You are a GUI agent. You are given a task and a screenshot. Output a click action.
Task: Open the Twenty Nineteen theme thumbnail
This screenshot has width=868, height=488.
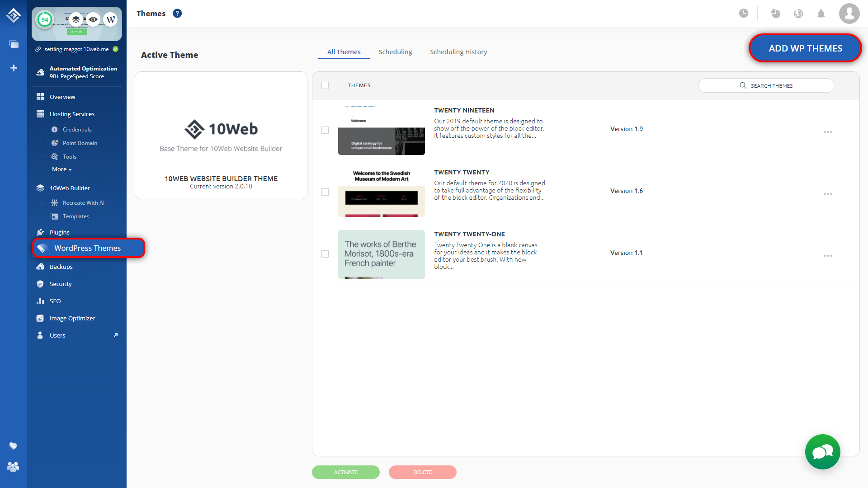(x=382, y=130)
